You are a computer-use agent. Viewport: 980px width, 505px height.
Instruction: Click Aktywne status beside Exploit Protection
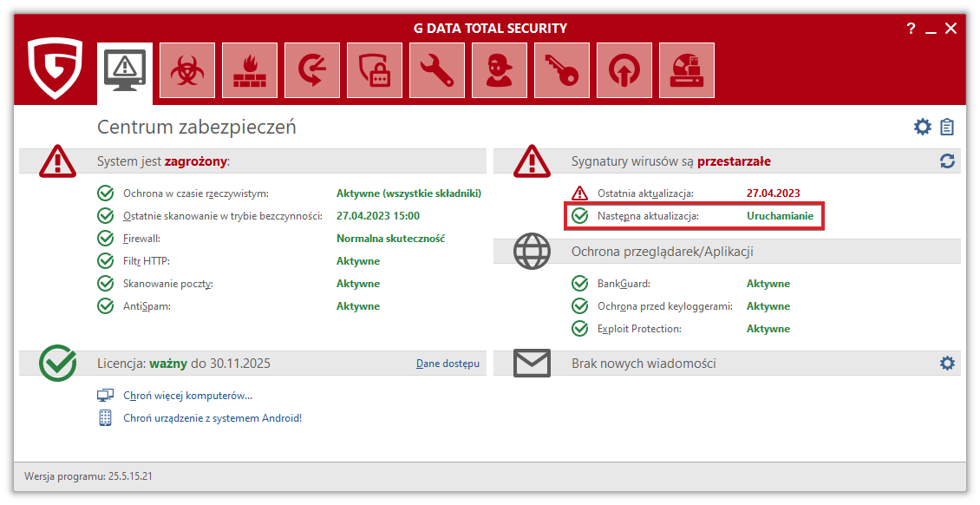click(x=768, y=329)
